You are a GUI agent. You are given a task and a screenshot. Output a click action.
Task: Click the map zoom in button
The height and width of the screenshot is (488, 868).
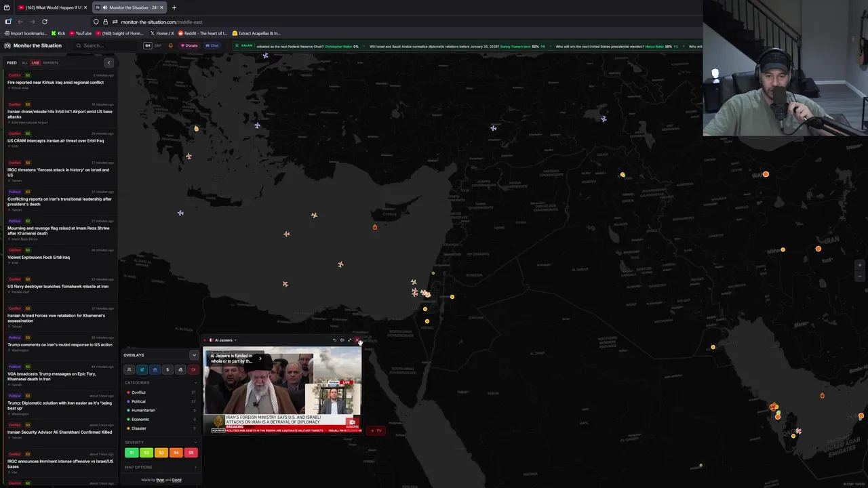860,265
